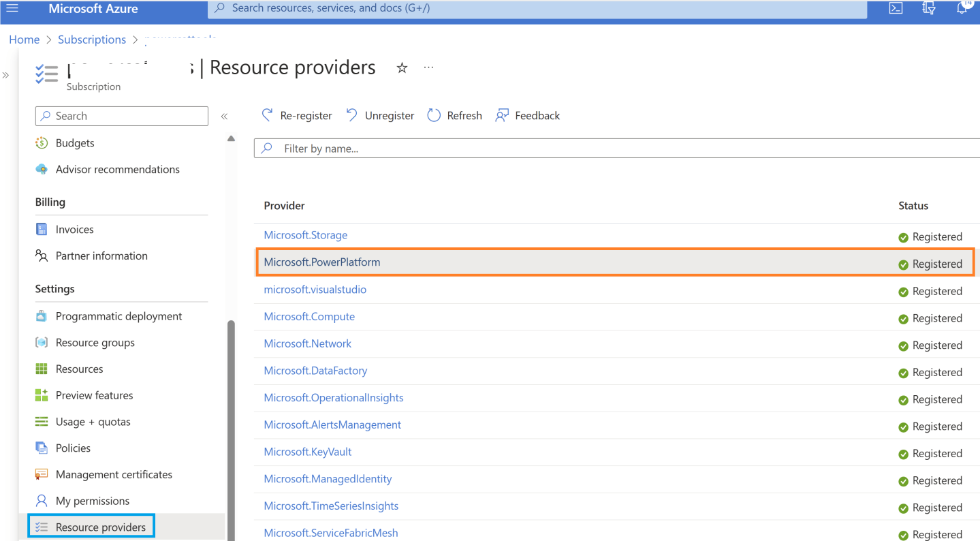This screenshot has height=541, width=980.
Task: Re-register the selected provider
Action: (296, 115)
